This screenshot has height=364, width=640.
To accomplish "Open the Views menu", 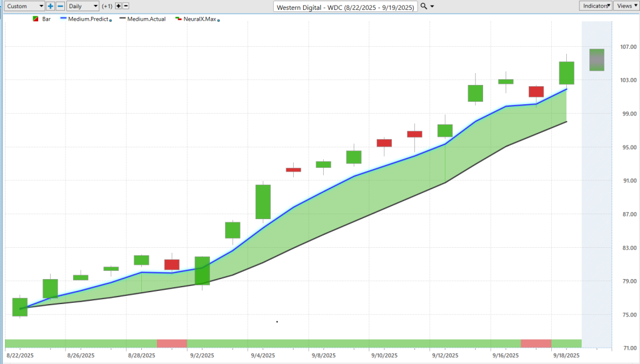I will tap(626, 6).
